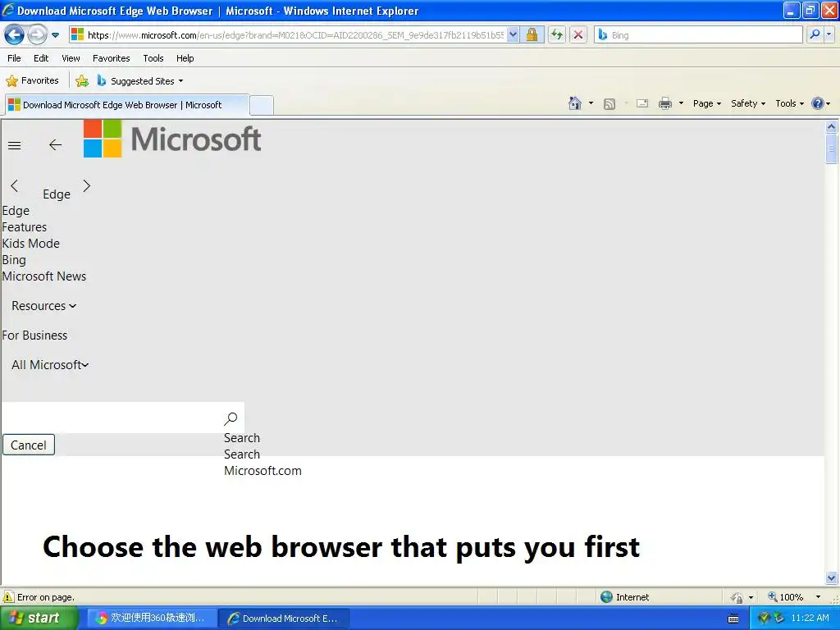Viewport: 840px width, 630px height.
Task: Click the Bing search box
Action: click(x=698, y=35)
